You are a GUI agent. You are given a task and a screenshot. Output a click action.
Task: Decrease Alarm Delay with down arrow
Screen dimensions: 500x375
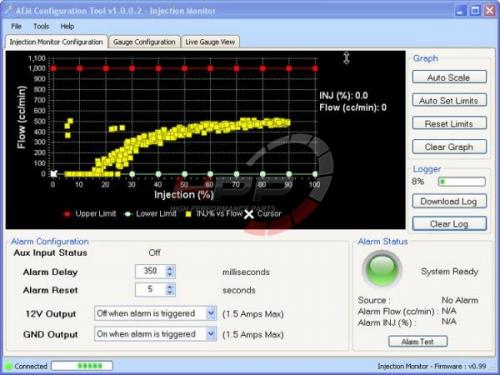pos(170,274)
